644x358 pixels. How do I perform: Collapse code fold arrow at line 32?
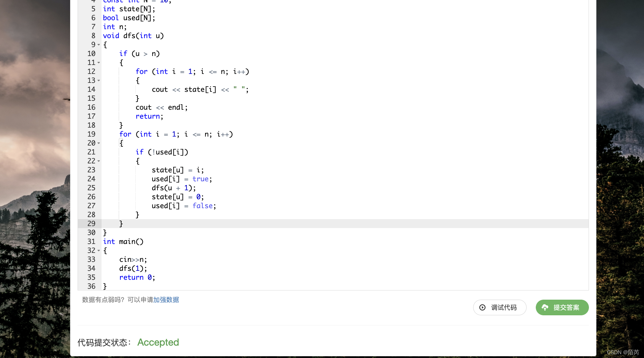[99, 251]
